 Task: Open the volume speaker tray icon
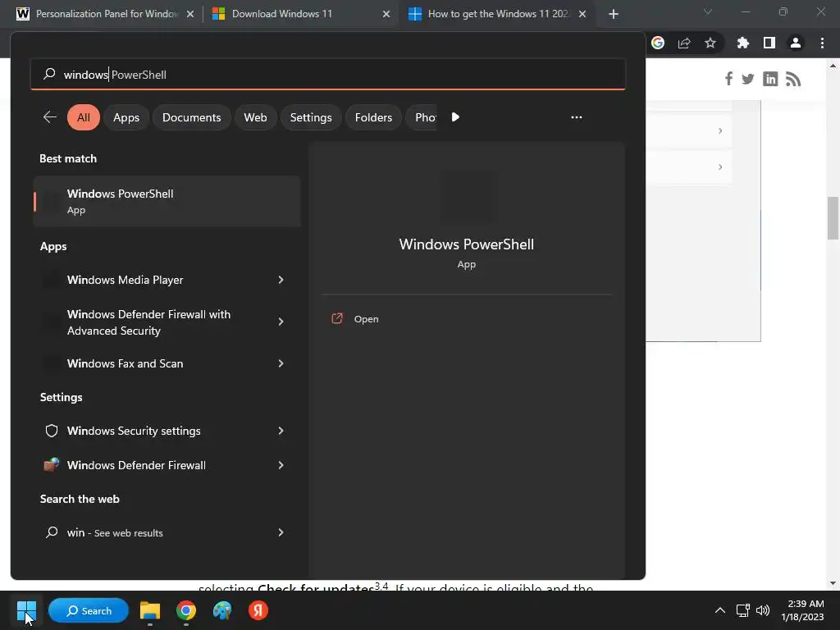tap(762, 610)
